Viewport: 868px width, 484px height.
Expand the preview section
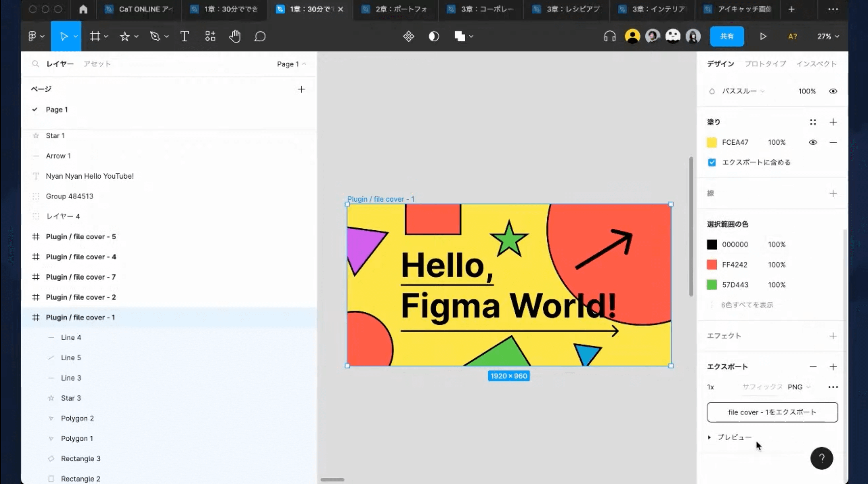(709, 437)
